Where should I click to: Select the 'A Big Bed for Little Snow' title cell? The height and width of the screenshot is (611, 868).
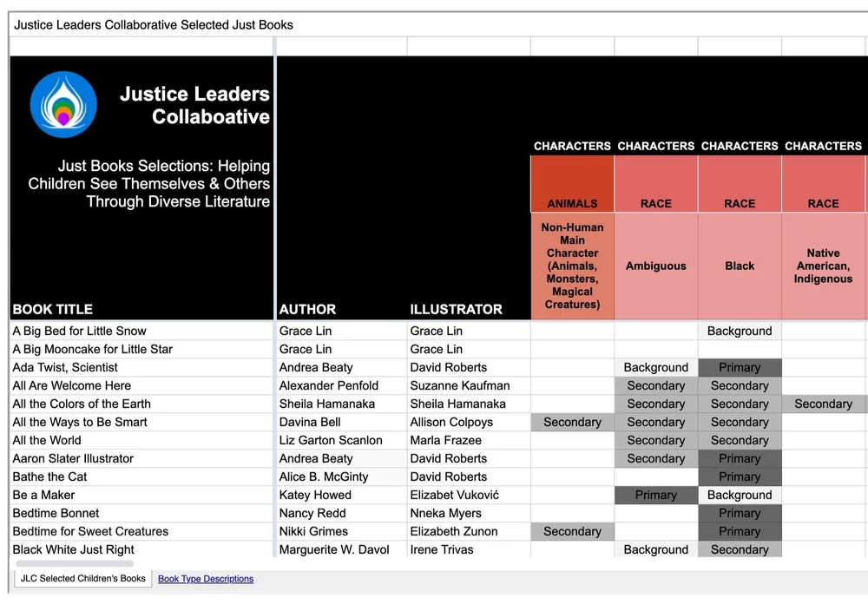(141, 331)
